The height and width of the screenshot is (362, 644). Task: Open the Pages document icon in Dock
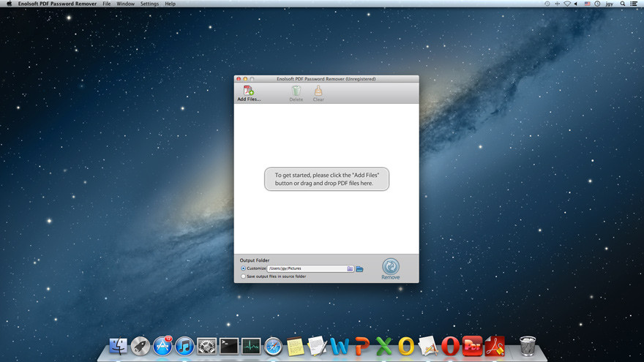[x=428, y=346]
